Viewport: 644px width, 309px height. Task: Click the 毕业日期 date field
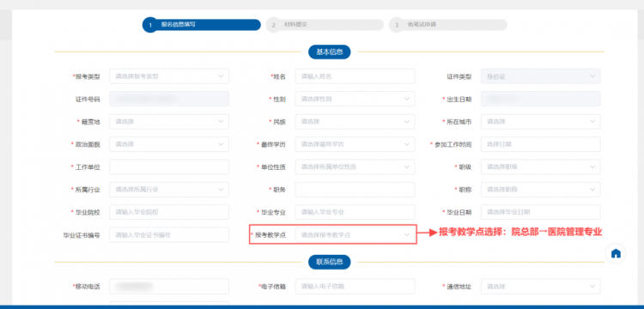[540, 212]
